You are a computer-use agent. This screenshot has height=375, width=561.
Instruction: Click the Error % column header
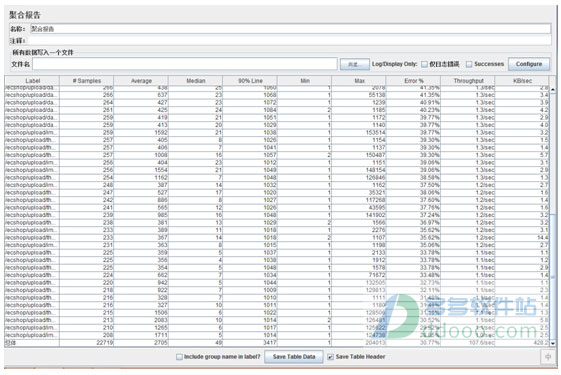[x=414, y=81]
